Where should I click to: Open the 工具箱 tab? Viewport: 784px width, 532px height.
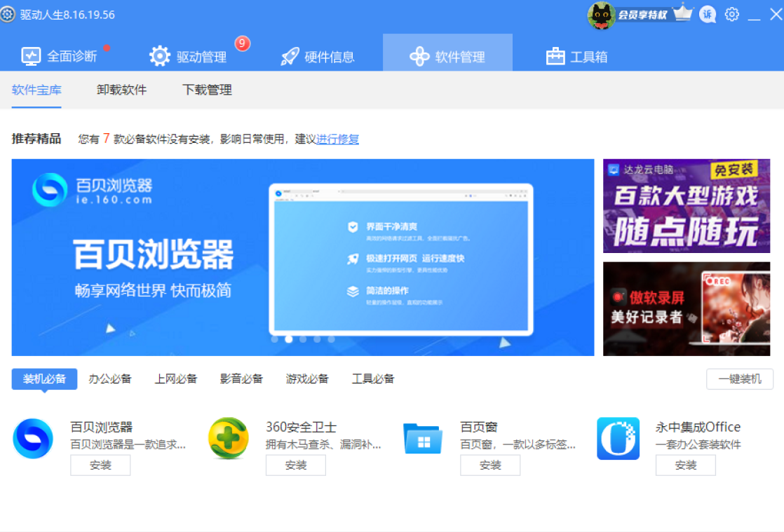click(x=576, y=57)
